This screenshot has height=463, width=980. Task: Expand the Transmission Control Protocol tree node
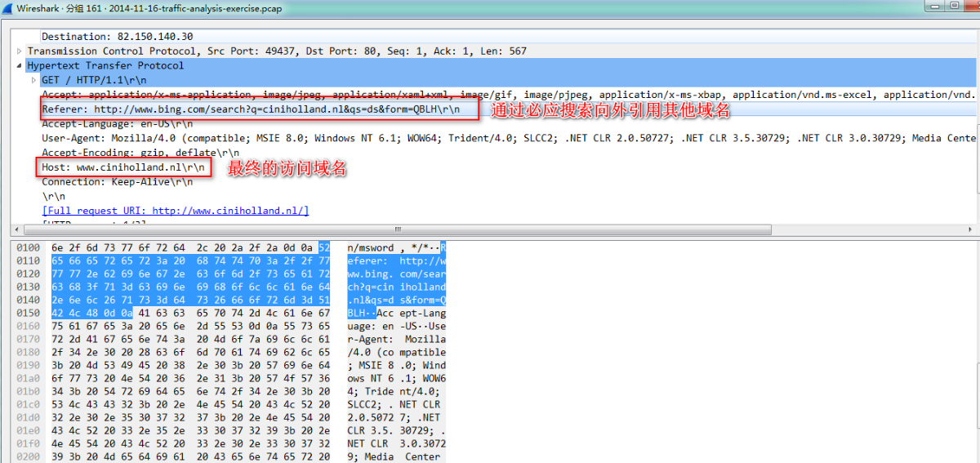[x=20, y=51]
